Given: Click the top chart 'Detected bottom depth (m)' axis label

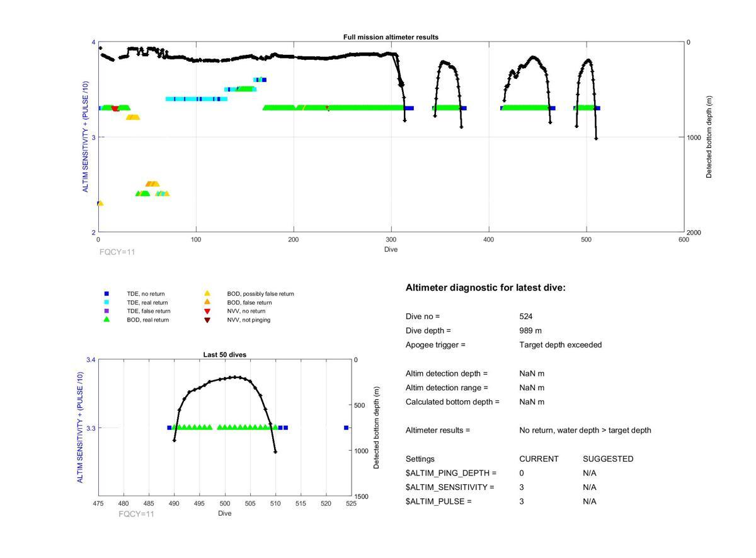Looking at the screenshot, I should tap(709, 137).
